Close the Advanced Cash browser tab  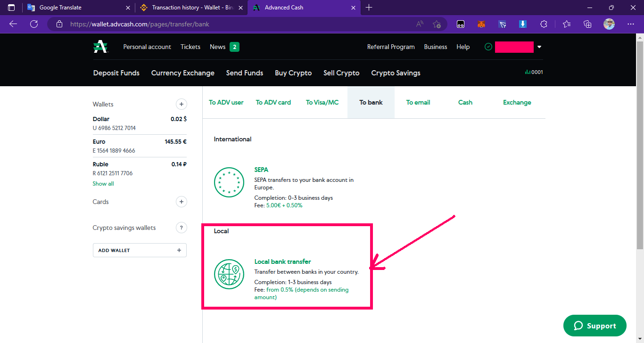point(354,8)
